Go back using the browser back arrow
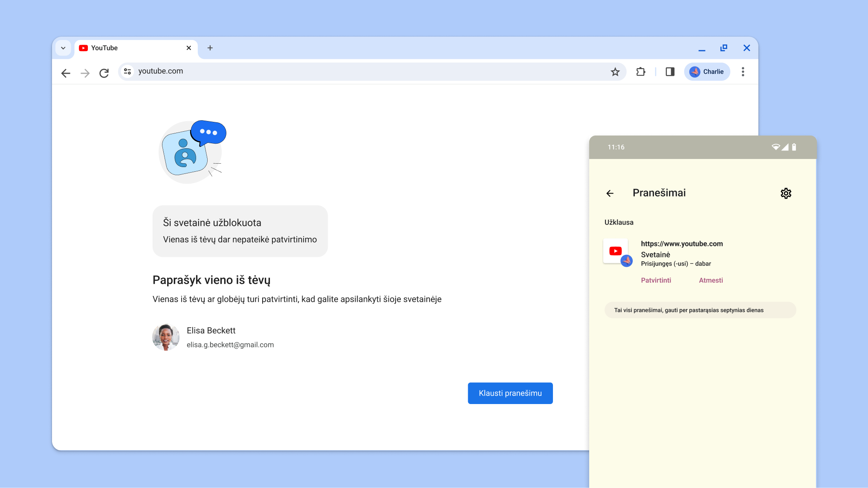This screenshot has height=488, width=868. [x=66, y=73]
